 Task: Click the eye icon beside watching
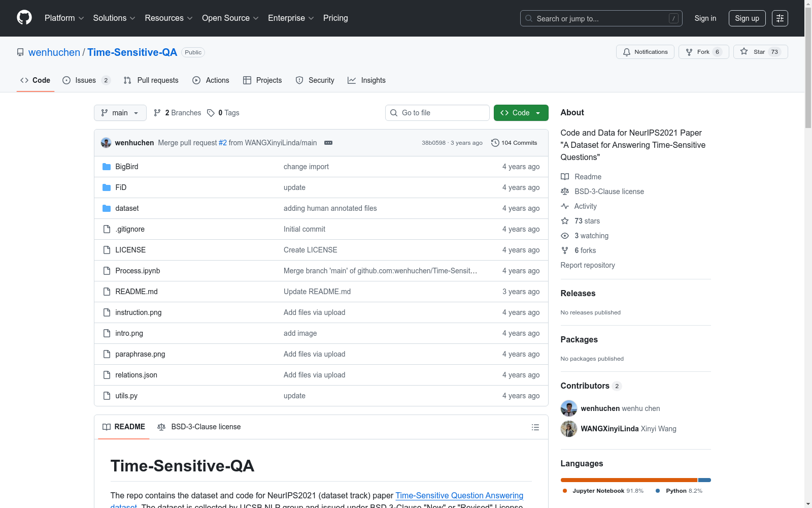click(565, 236)
